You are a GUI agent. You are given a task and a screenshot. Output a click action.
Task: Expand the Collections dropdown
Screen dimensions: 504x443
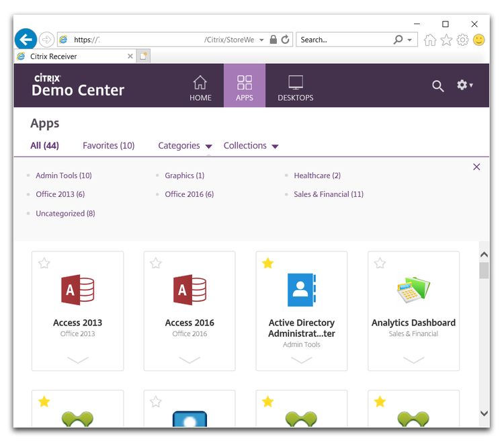coord(251,146)
